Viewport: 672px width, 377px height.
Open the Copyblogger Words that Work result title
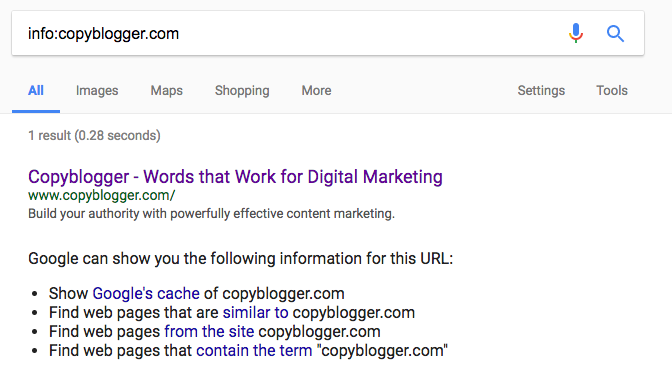pyautogui.click(x=235, y=177)
